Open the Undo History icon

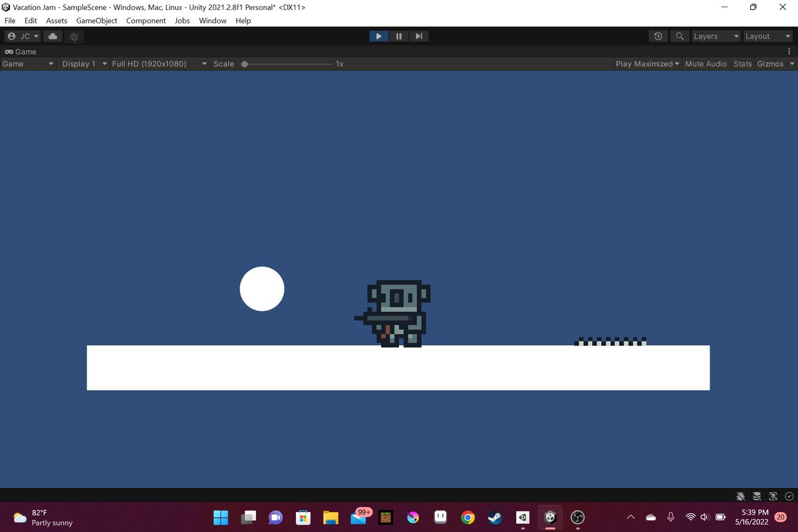point(658,37)
